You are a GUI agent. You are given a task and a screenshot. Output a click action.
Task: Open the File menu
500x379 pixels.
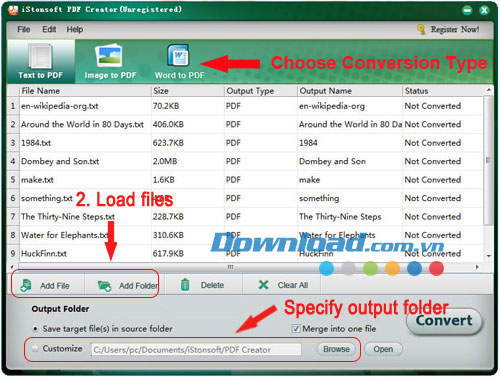coord(24,29)
